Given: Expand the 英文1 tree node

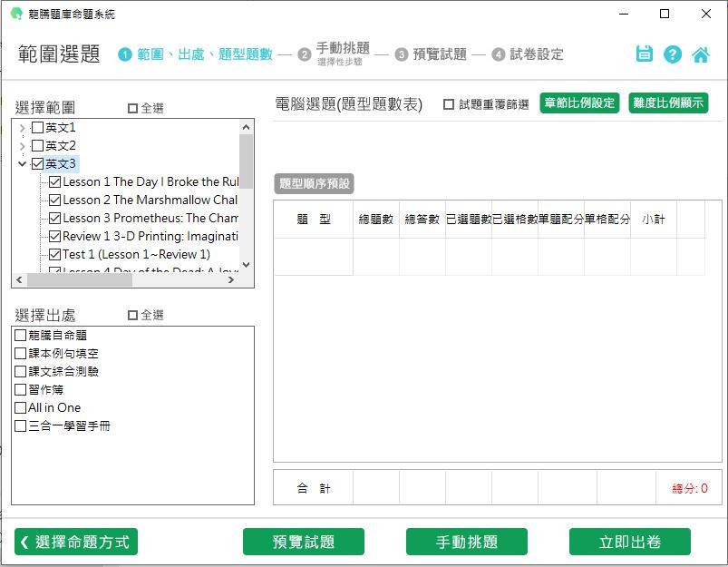Looking at the screenshot, I should click(x=23, y=128).
